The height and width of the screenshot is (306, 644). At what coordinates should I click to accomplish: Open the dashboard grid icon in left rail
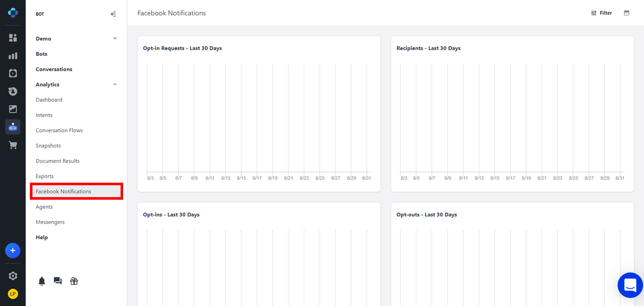pos(13,38)
